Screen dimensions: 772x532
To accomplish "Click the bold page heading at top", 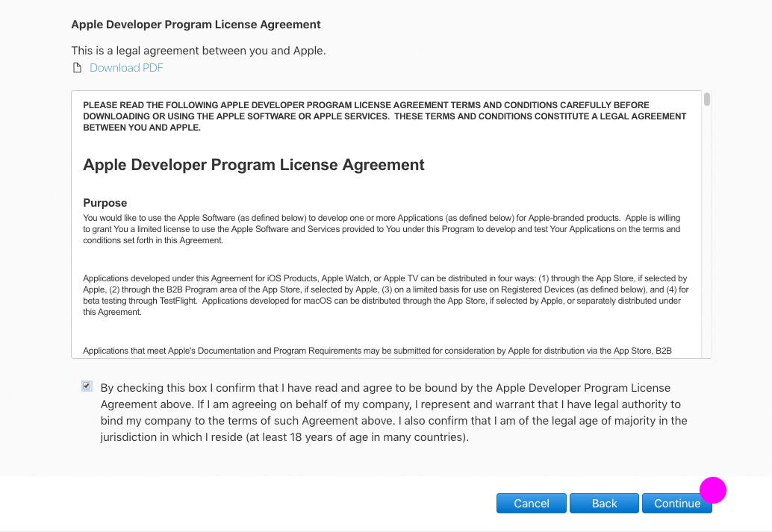I will coord(196,25).
